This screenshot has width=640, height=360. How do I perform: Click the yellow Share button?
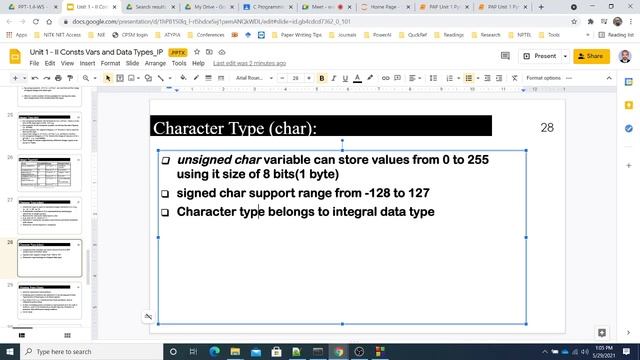591,56
